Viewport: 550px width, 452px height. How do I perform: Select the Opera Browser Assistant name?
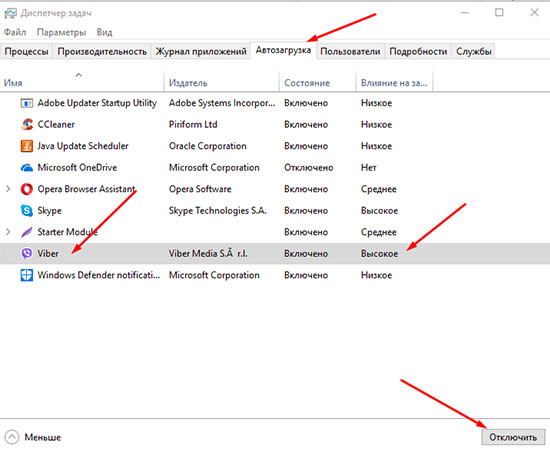(x=86, y=189)
